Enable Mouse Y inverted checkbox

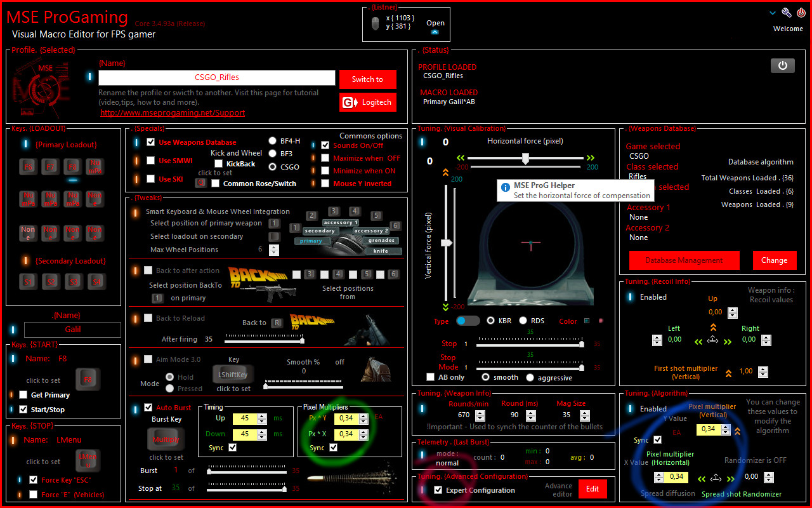point(325,184)
